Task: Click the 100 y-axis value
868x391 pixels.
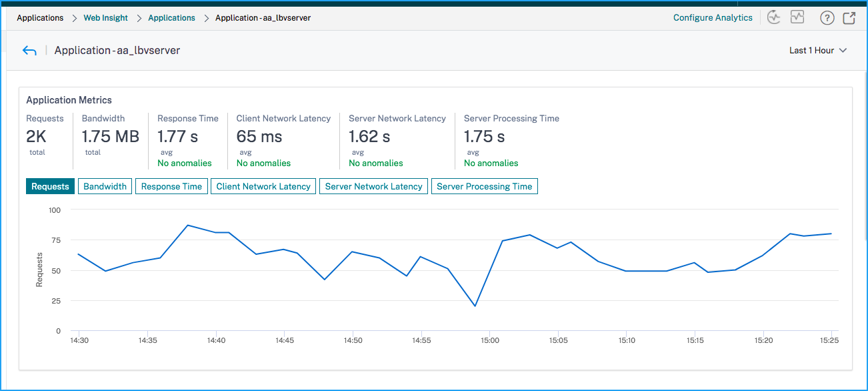Action: [x=55, y=210]
